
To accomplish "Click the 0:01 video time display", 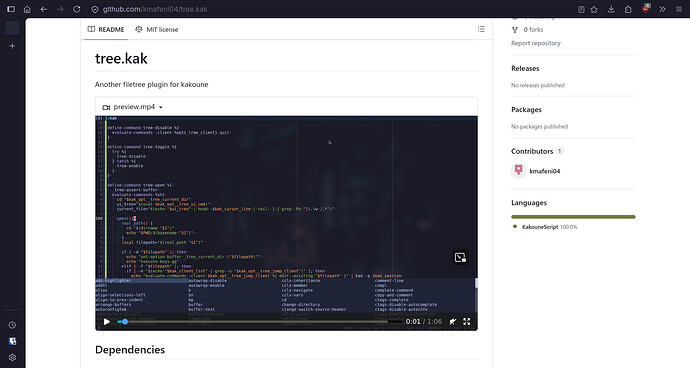I will [413, 322].
